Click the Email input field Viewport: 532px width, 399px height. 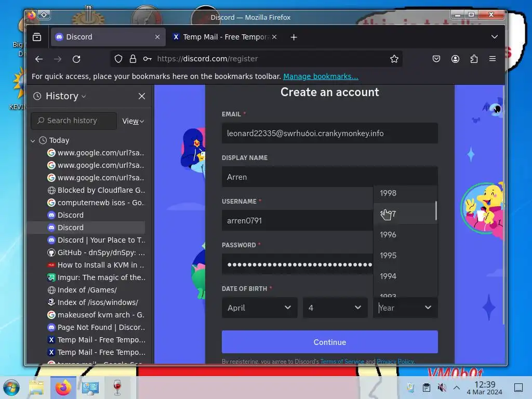click(x=329, y=134)
